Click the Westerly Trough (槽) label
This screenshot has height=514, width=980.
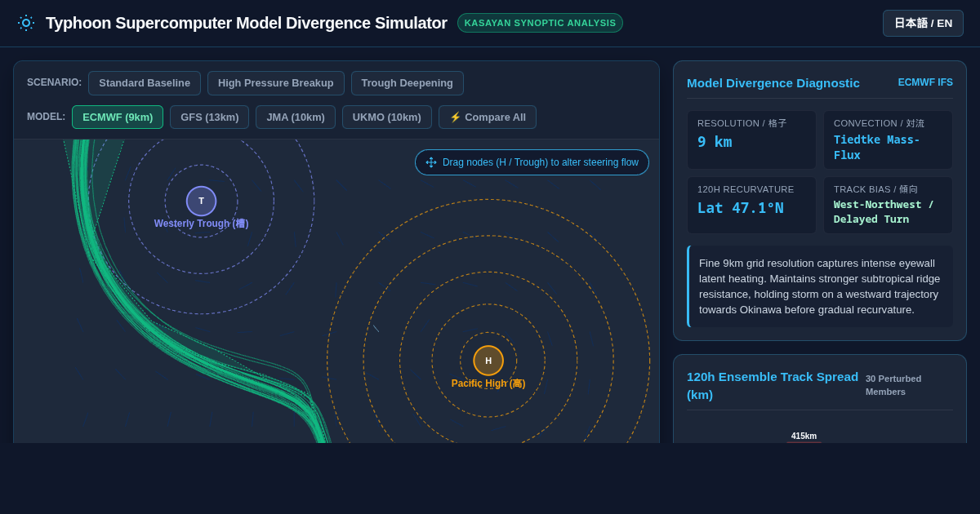click(201, 224)
